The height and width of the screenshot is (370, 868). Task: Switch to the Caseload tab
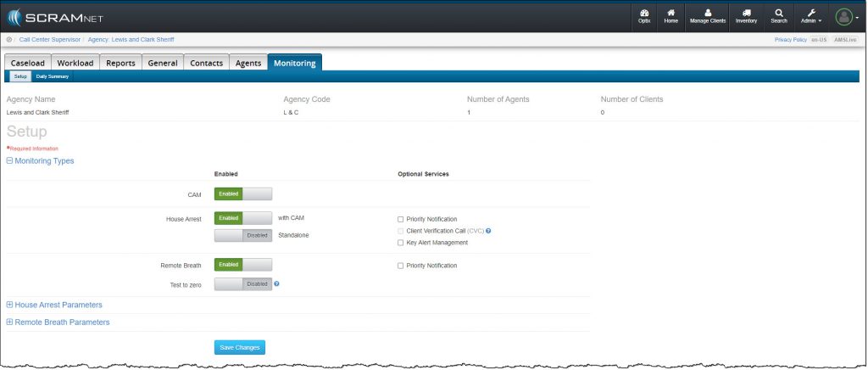27,63
